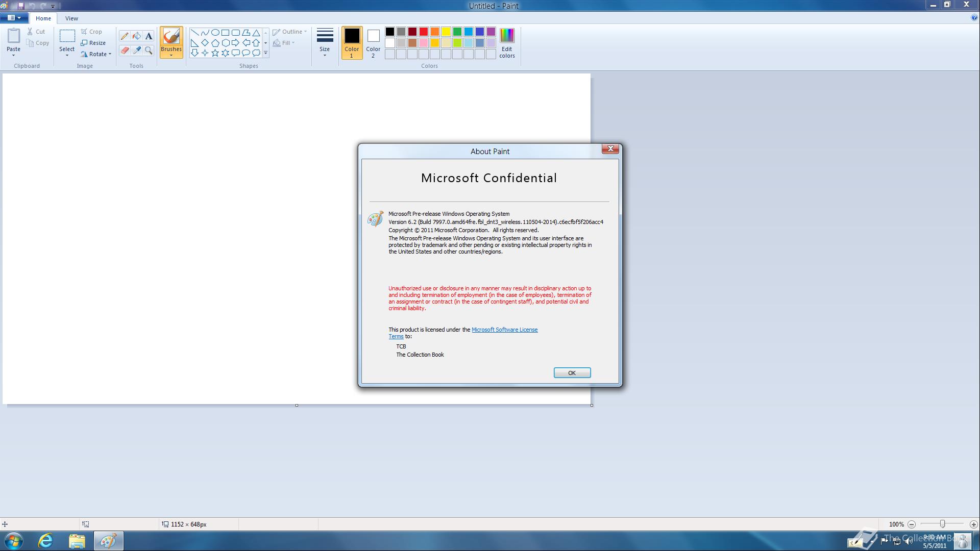Choose the Oval shape
The height and width of the screenshot is (551, 980).
[x=215, y=32]
